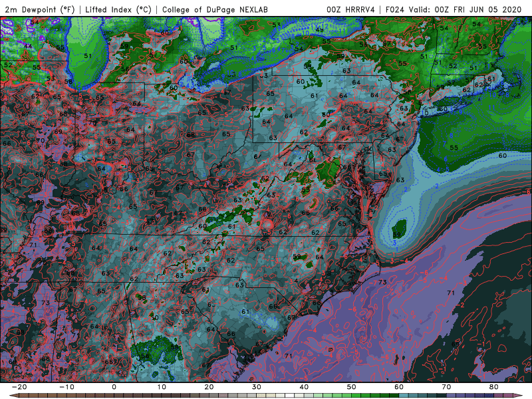The width and height of the screenshot is (532, 399).
Task: Click the 80 label on the color scale
Action: [x=494, y=387]
